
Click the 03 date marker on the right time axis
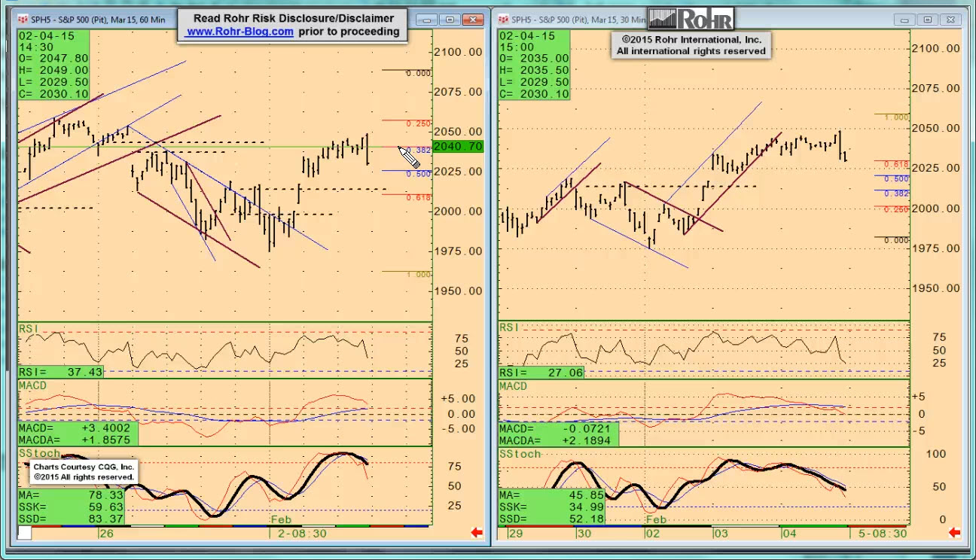720,533
